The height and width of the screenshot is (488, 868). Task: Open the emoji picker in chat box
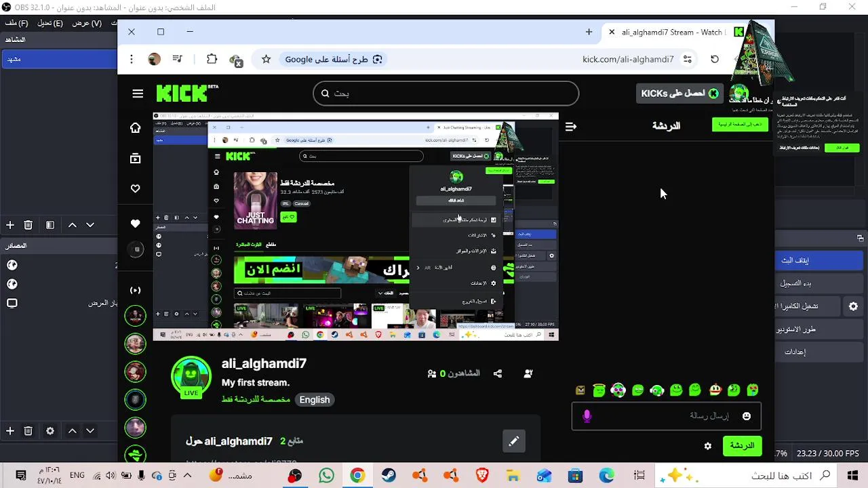tap(747, 416)
